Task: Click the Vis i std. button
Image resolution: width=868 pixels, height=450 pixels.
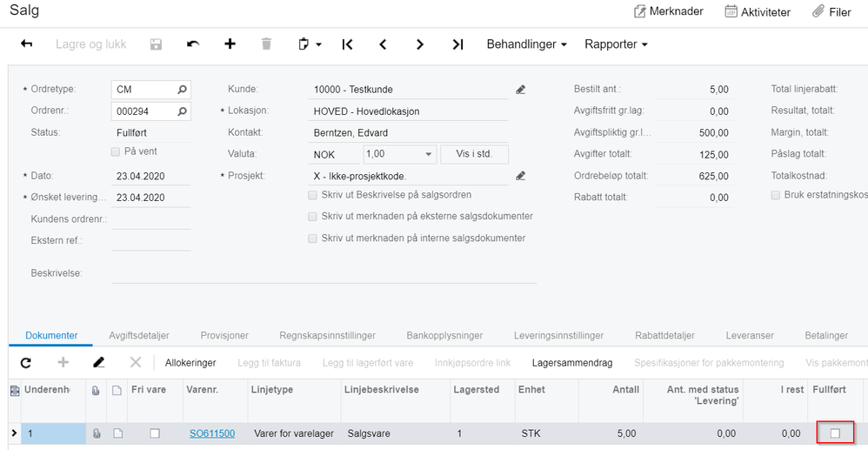Action: point(473,154)
